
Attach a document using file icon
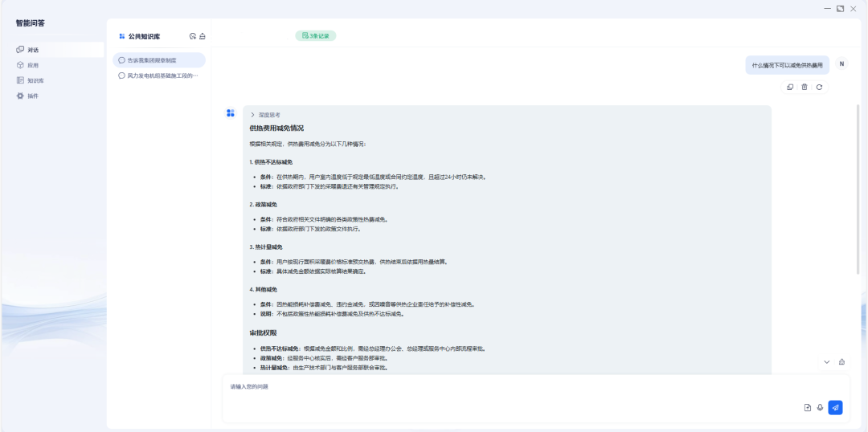tap(807, 407)
